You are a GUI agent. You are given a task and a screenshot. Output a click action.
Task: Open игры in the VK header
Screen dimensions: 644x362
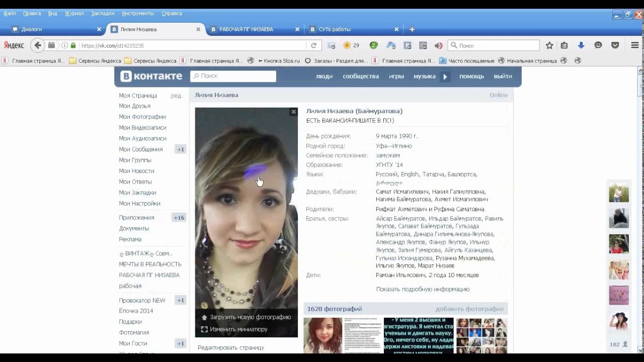click(x=396, y=76)
